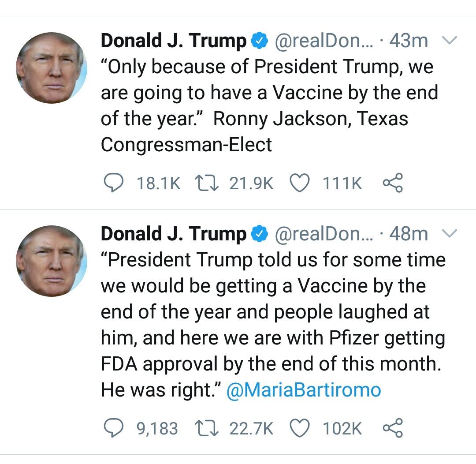This screenshot has height=464, width=476.
Task: Open the options chevron on the 43m tweet
Action: [449, 41]
